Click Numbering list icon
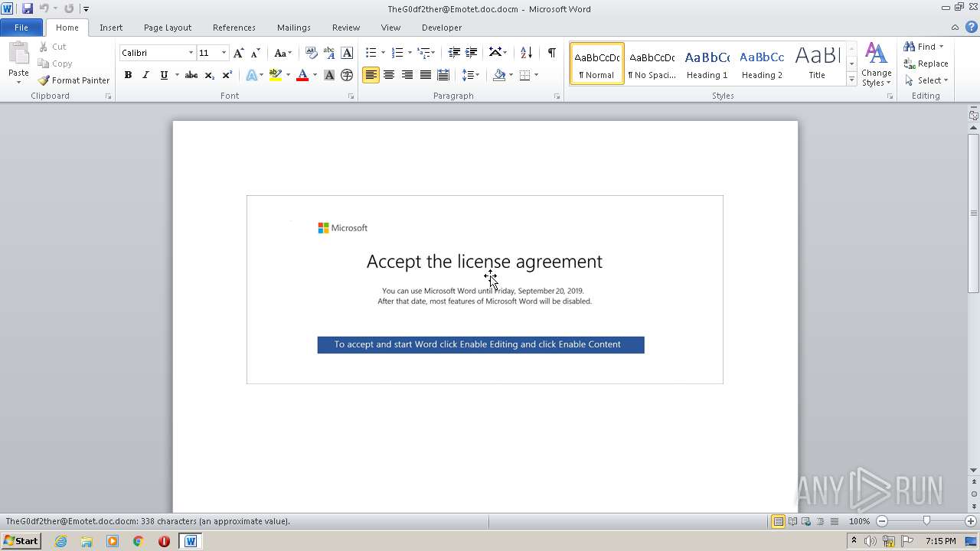Image resolution: width=980 pixels, height=551 pixels. pyautogui.click(x=397, y=53)
